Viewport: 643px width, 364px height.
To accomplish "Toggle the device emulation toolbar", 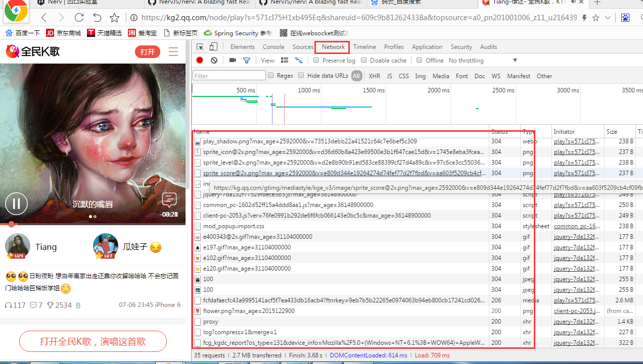I will point(213,46).
